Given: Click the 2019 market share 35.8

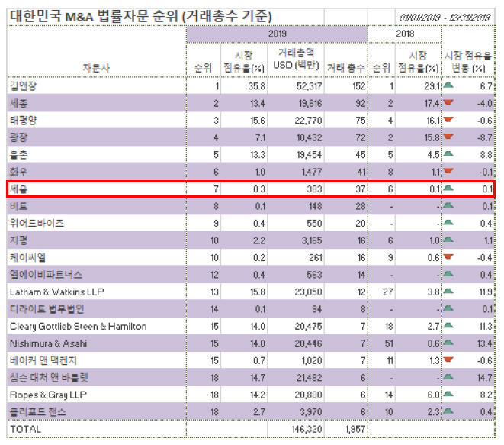Looking at the screenshot, I should point(256,86).
